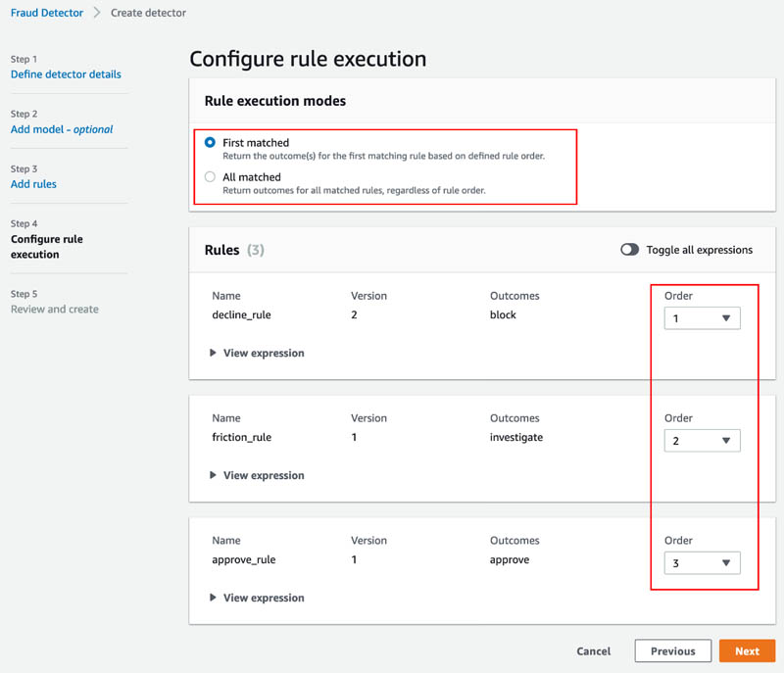Select the First matched radio button
784x673 pixels.
[210, 142]
